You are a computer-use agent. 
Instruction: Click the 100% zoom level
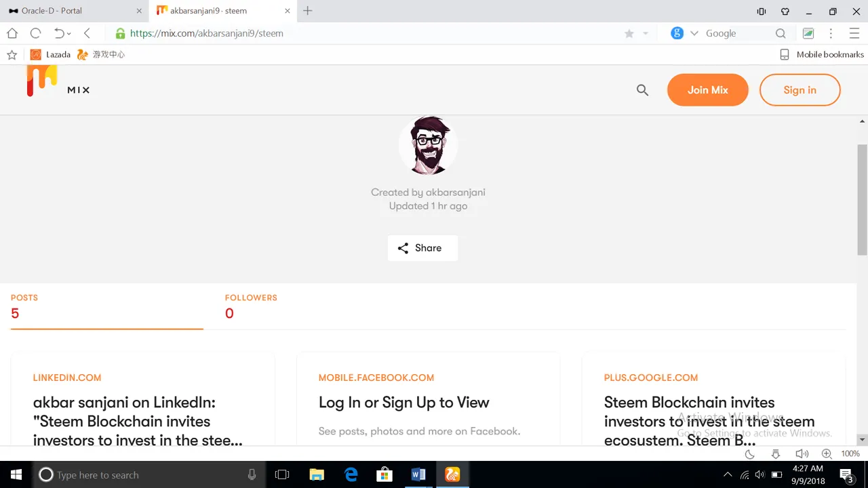850,453
